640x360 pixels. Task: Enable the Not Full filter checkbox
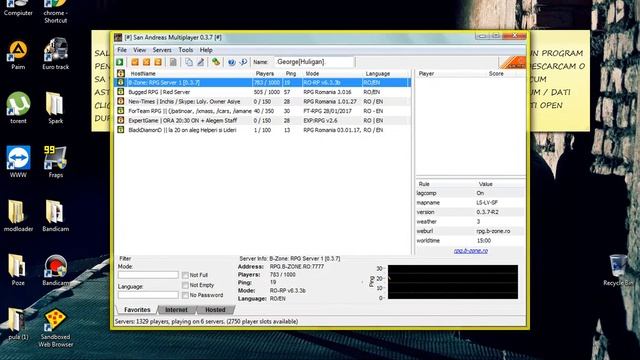[185, 275]
